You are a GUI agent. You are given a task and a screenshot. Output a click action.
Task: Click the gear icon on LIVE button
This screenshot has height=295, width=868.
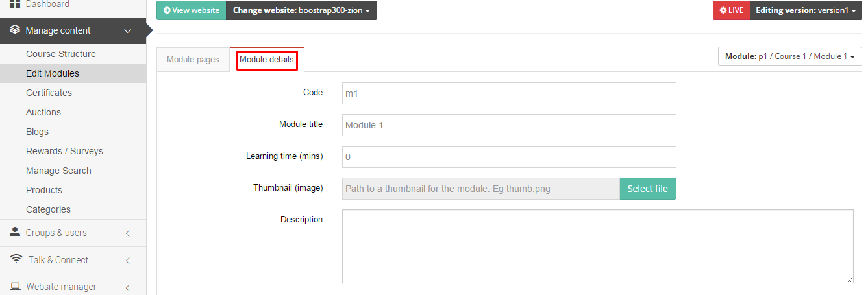click(x=723, y=10)
